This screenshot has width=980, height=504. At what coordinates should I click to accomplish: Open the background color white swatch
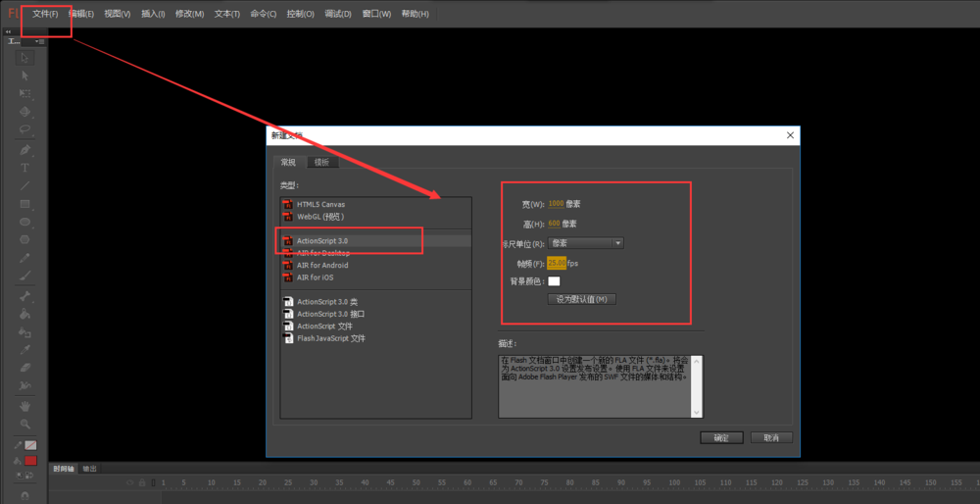(x=554, y=281)
